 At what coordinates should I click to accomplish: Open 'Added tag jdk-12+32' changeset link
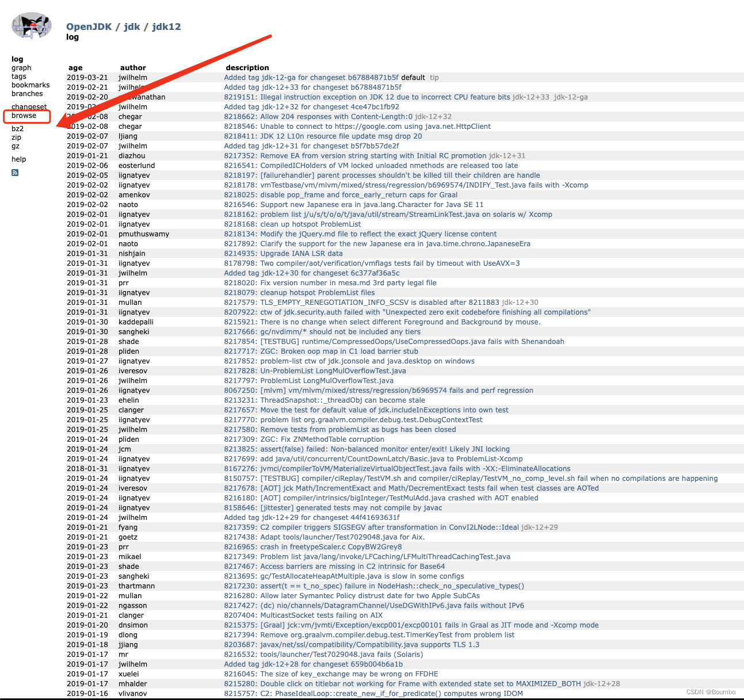coord(311,107)
